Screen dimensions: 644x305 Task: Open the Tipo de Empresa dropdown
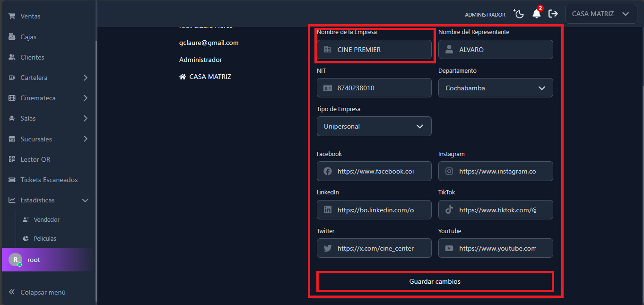[374, 126]
